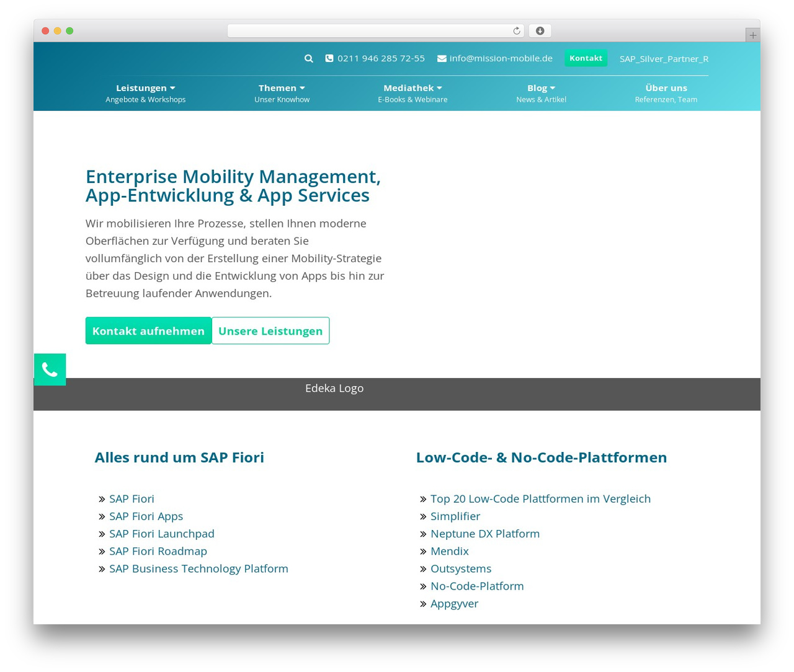Screen dimensions: 794x672
Task: Click the envelope icon beside email address
Action: (442, 58)
